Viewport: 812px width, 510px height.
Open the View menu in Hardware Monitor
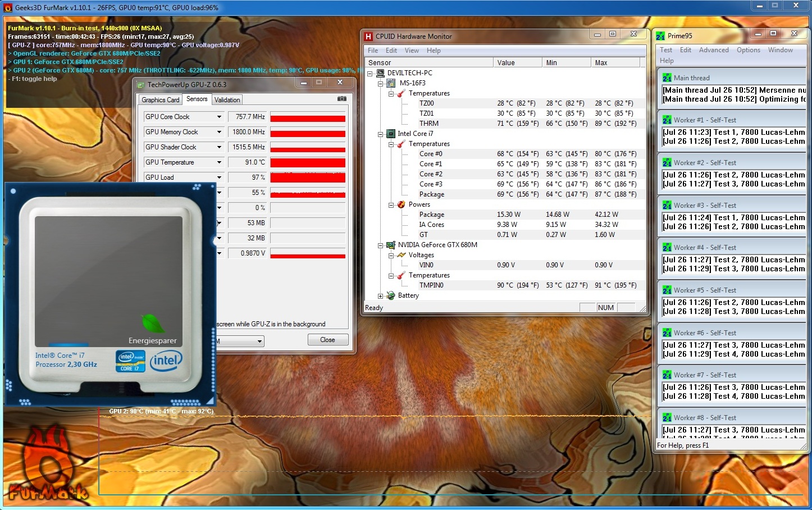(412, 51)
